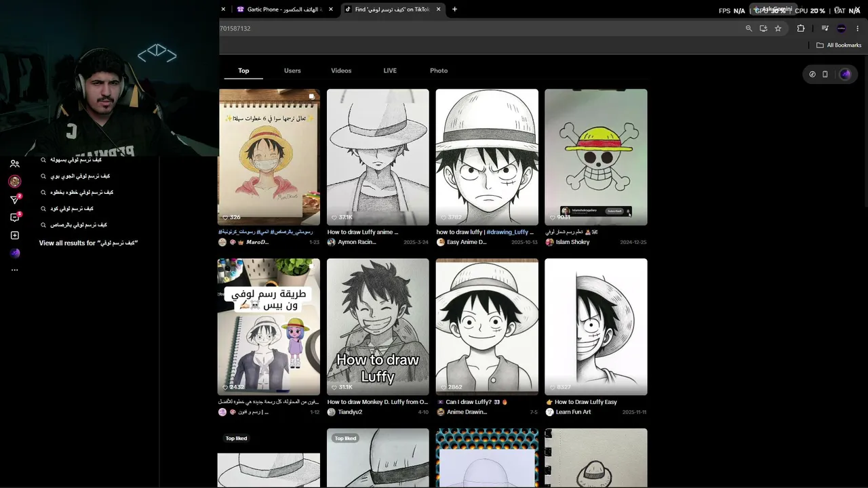Select the suggestion 'كيف ترسم لوفي كود'
This screenshot has height=488, width=868.
(72, 209)
